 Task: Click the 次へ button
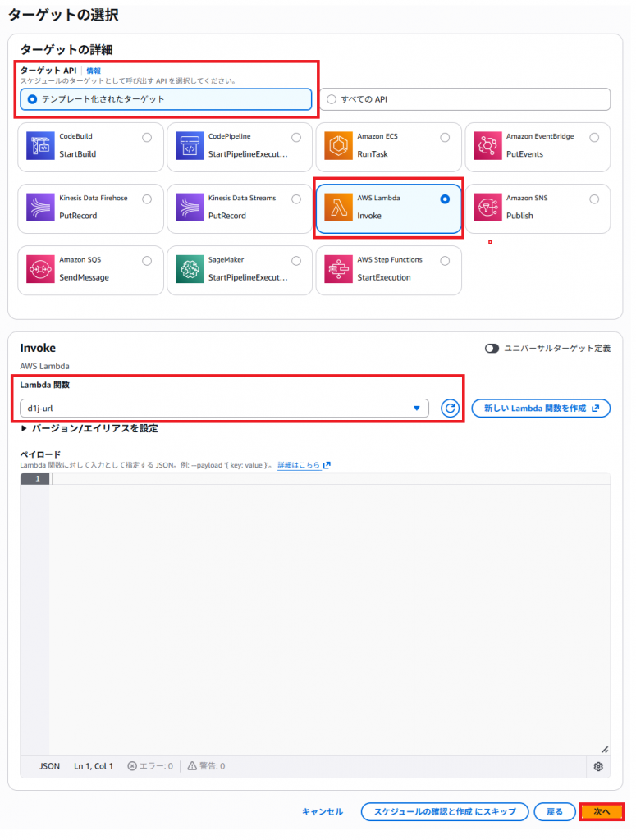point(602,811)
